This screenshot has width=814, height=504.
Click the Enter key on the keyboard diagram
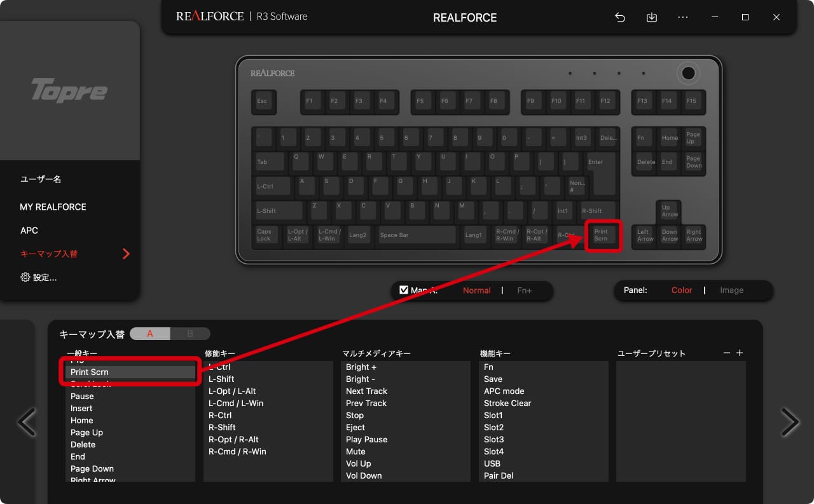[600, 173]
